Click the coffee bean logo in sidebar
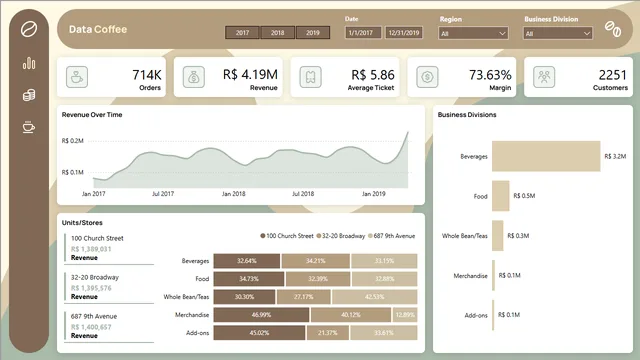Image resolution: width=640 pixels, height=360 pixels. [29, 29]
